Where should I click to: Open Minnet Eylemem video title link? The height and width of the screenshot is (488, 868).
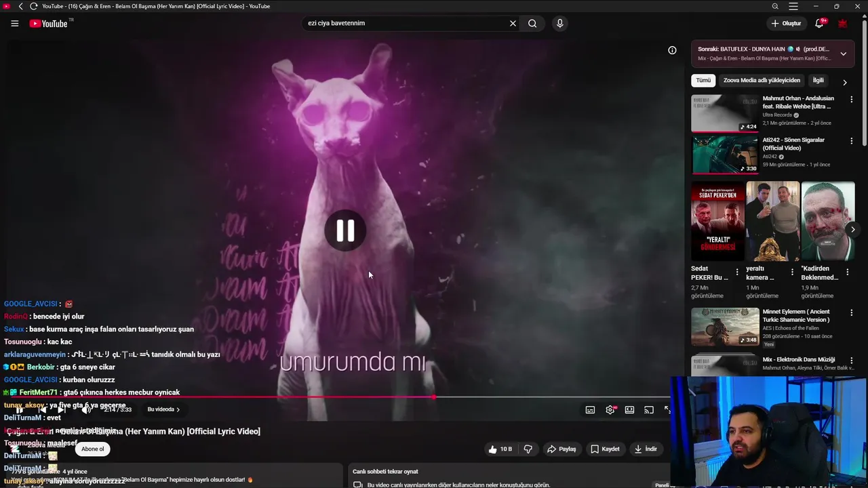(x=796, y=316)
